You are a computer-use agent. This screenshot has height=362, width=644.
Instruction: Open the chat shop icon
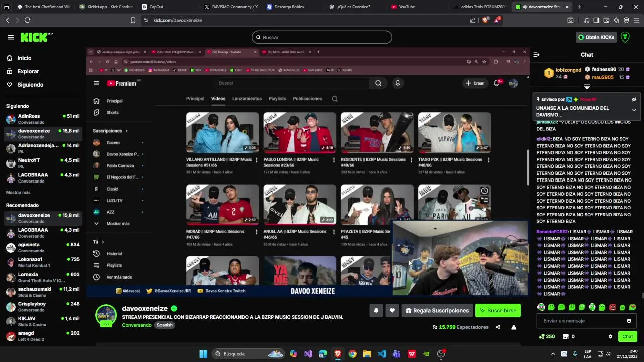pyautogui.click(x=566, y=337)
